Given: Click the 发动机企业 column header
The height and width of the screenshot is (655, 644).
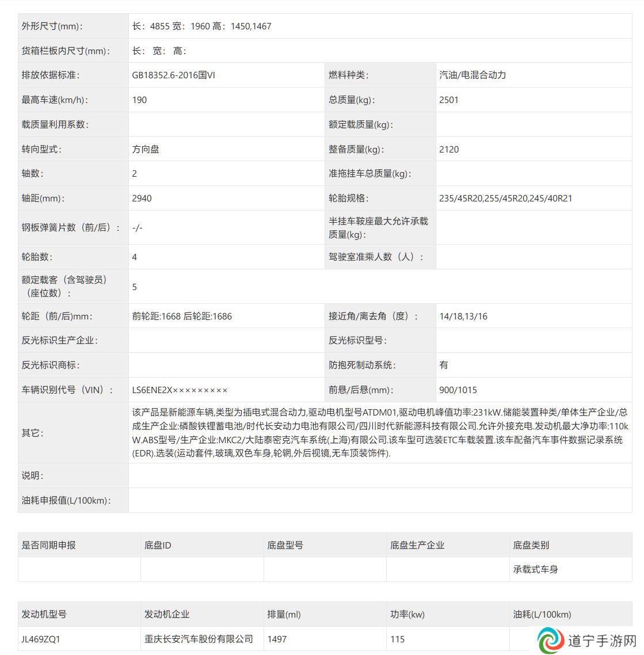Looking at the screenshot, I should 167,615.
